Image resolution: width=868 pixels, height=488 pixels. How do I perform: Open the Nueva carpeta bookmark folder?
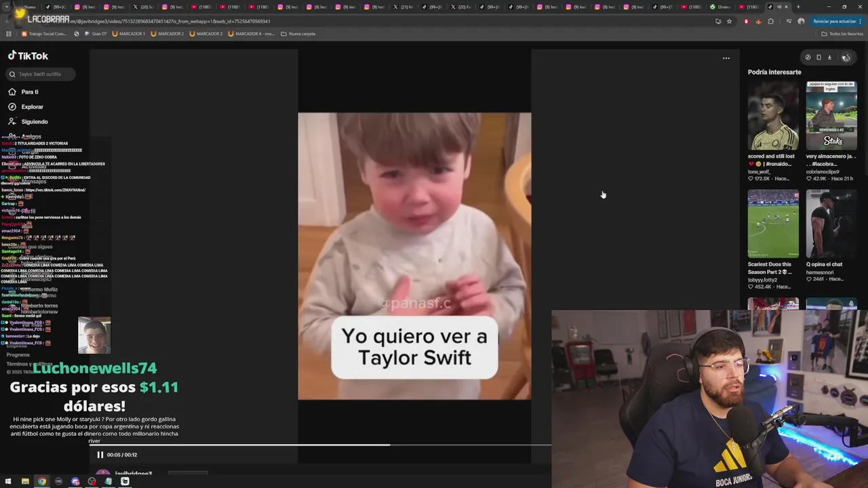click(x=297, y=34)
